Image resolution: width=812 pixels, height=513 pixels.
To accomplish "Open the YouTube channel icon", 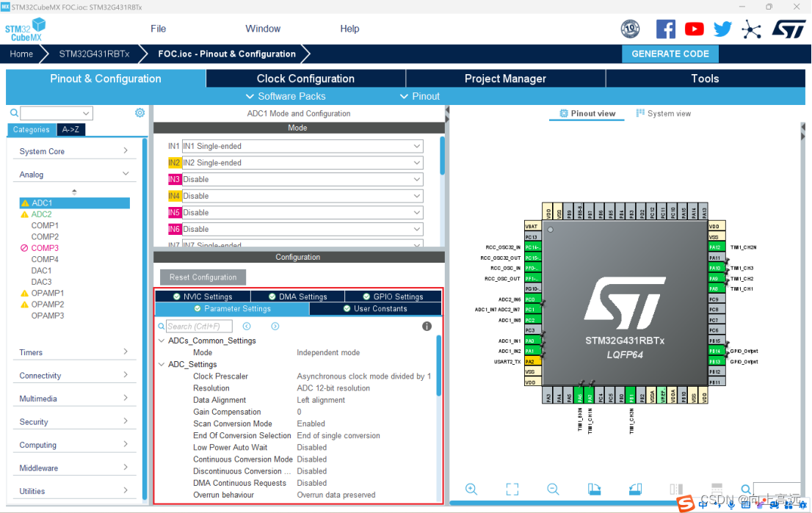I will tap(694, 29).
